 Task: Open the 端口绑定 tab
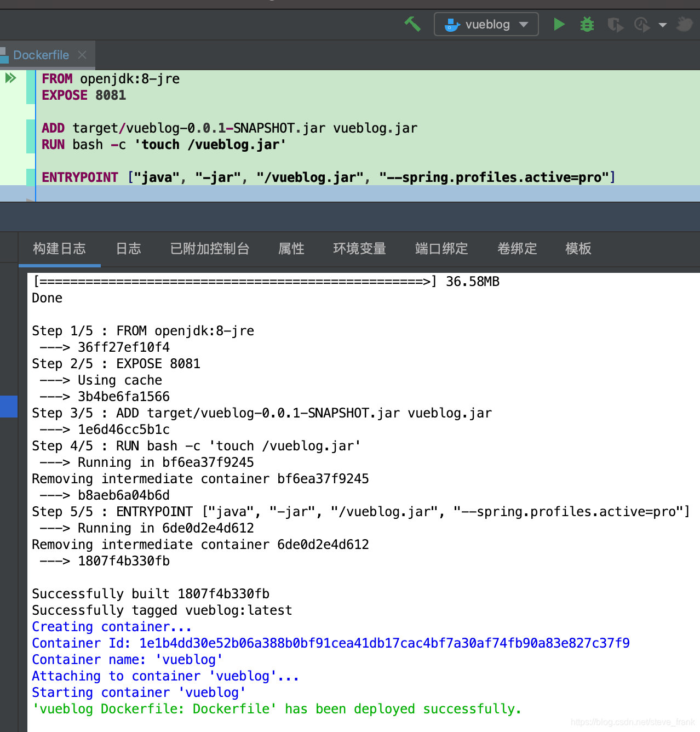coord(441,249)
